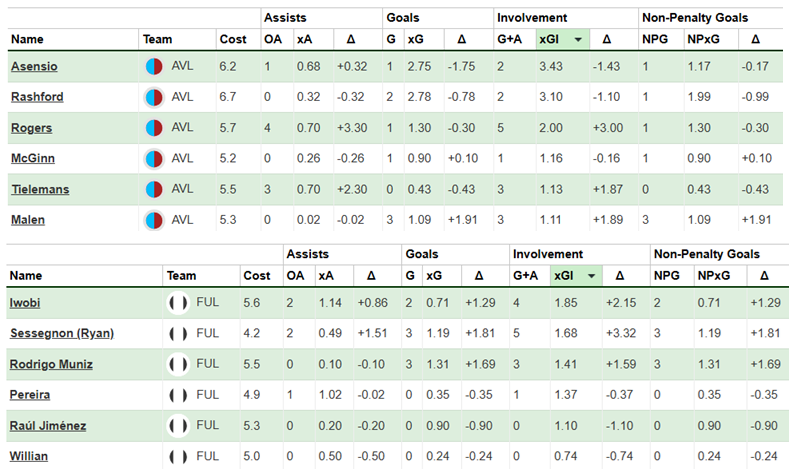Open the xGI sort dropdown in the Villa table
The height and width of the screenshot is (474, 794).
(x=577, y=40)
